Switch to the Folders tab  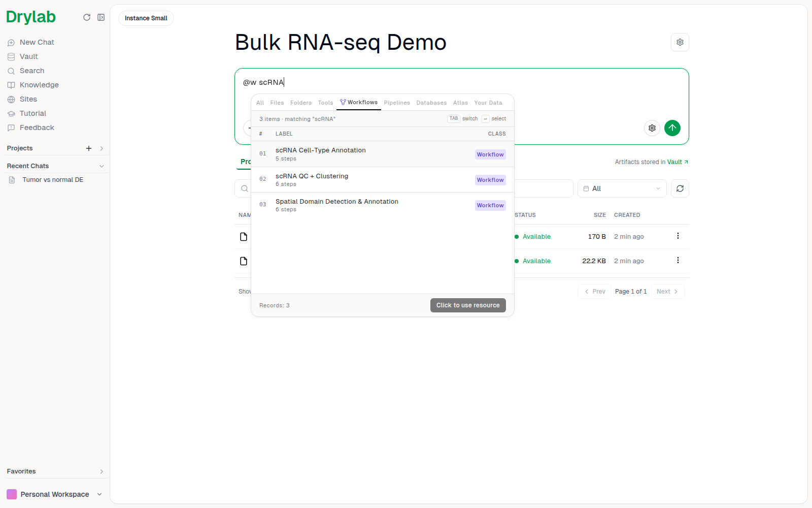coord(301,103)
